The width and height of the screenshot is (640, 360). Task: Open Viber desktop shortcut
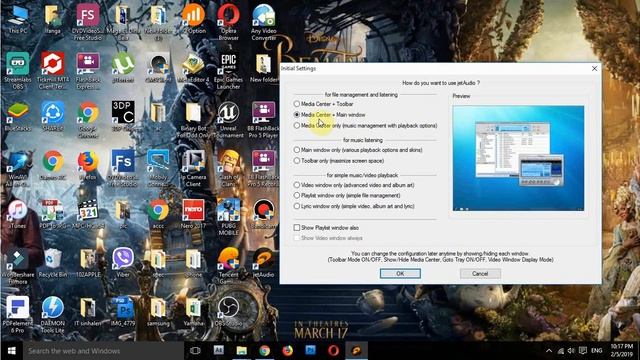[x=123, y=262]
